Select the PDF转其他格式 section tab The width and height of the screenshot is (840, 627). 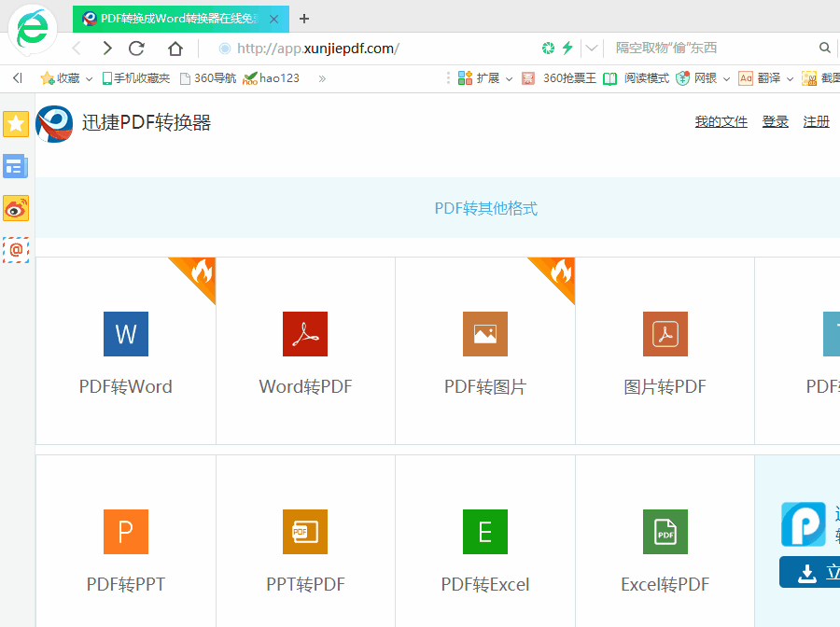[486, 208]
